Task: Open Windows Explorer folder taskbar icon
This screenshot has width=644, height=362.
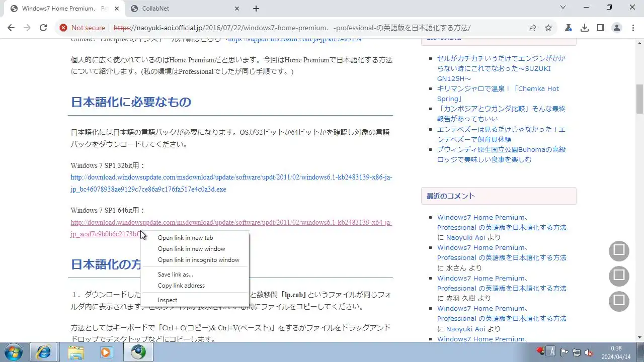Action: (75, 352)
